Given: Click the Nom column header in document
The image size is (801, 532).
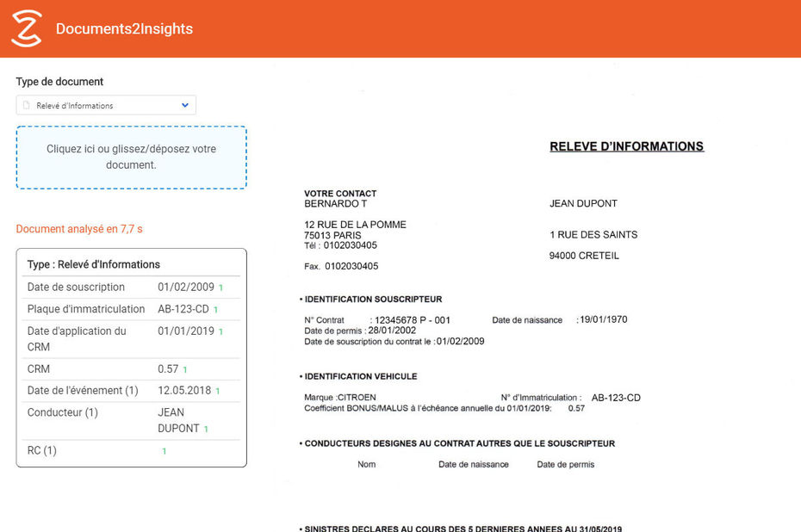Looking at the screenshot, I should click(367, 464).
